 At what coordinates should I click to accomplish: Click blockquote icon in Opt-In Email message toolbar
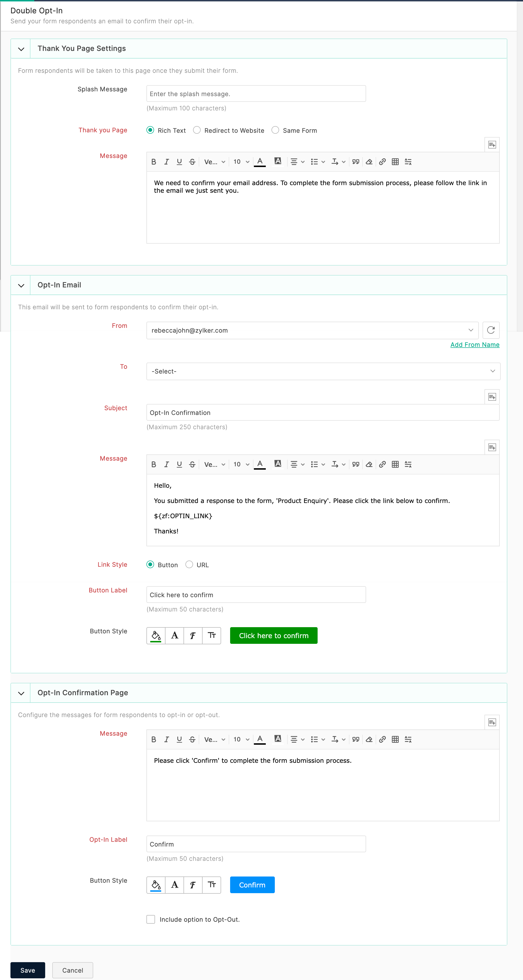click(355, 464)
